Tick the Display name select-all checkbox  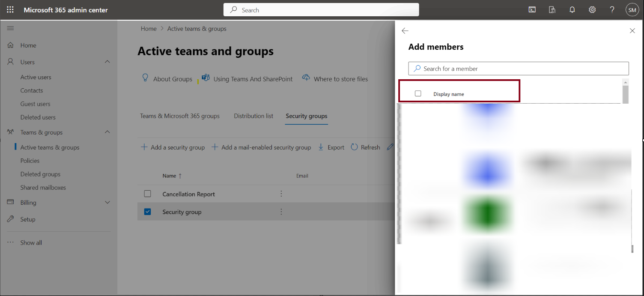(418, 93)
